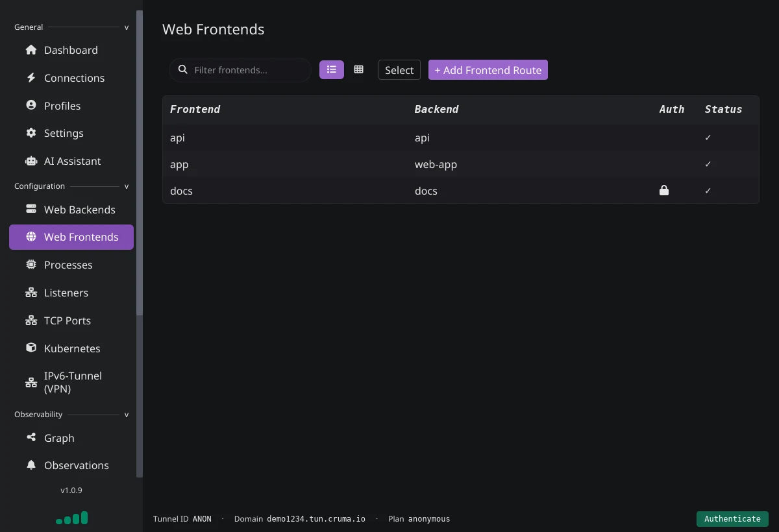The height and width of the screenshot is (532, 779).
Task: Click the Plan anonymous text
Action: pyautogui.click(x=419, y=519)
